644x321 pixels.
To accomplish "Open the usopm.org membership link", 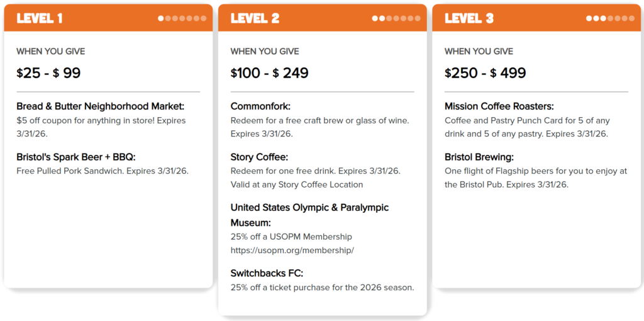I will point(292,251).
